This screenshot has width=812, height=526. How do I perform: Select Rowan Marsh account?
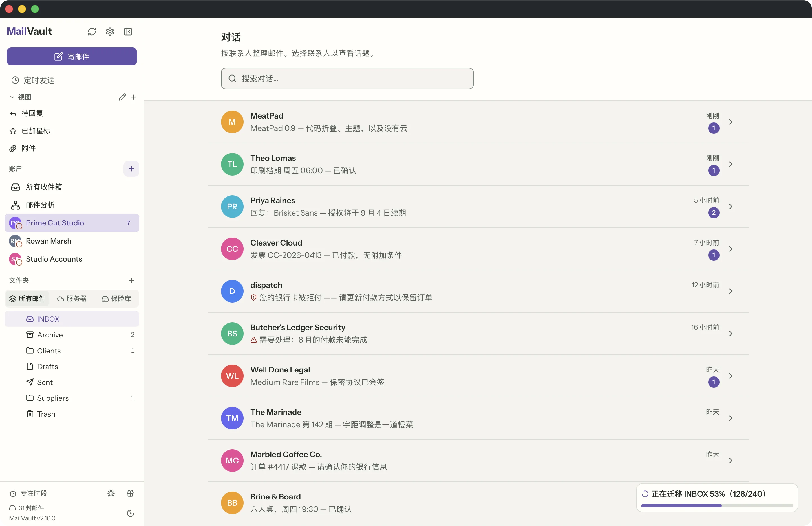[72, 241]
